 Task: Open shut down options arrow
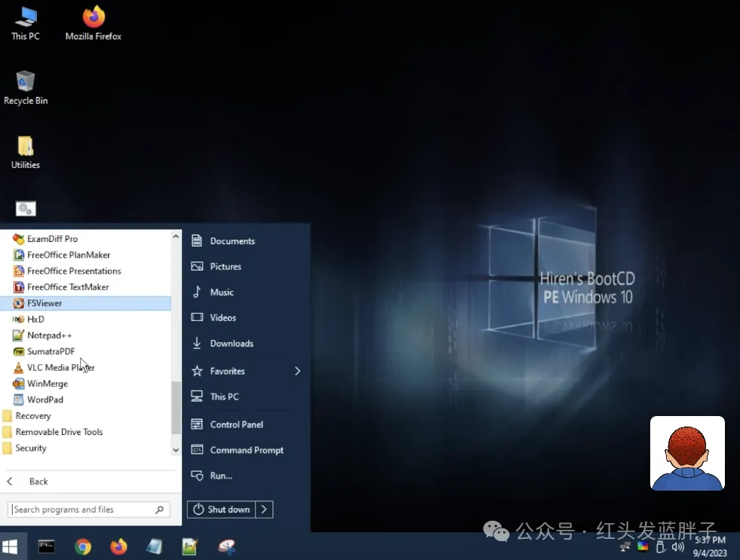pyautogui.click(x=264, y=510)
